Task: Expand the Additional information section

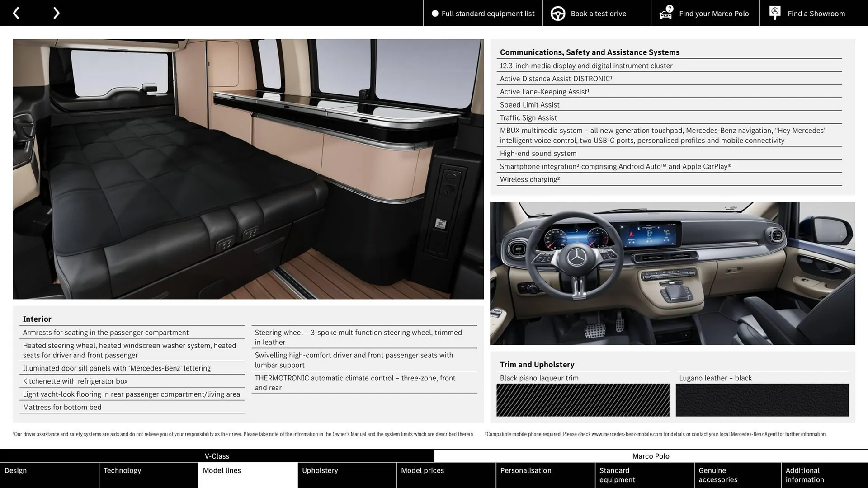Action: pos(804,475)
